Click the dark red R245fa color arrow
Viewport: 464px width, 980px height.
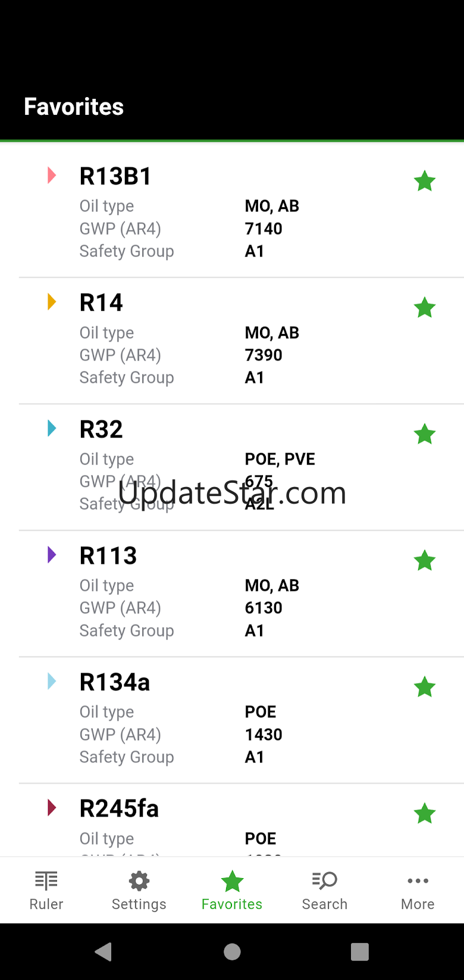point(52,808)
